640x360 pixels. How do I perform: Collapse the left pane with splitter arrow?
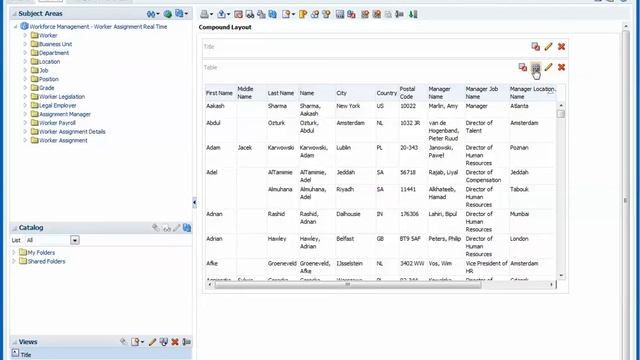pyautogui.click(x=194, y=202)
